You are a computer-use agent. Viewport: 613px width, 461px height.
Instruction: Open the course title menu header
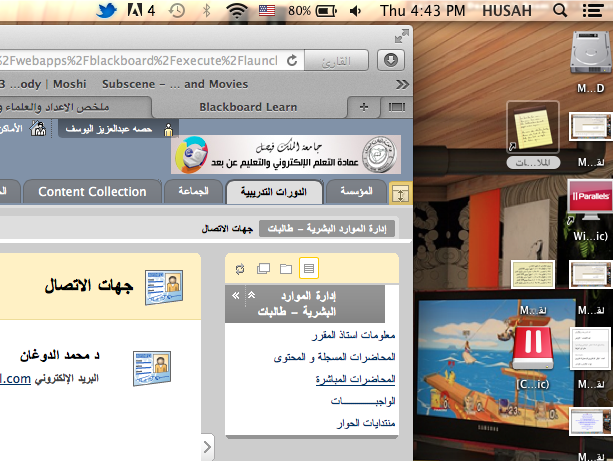(x=297, y=304)
